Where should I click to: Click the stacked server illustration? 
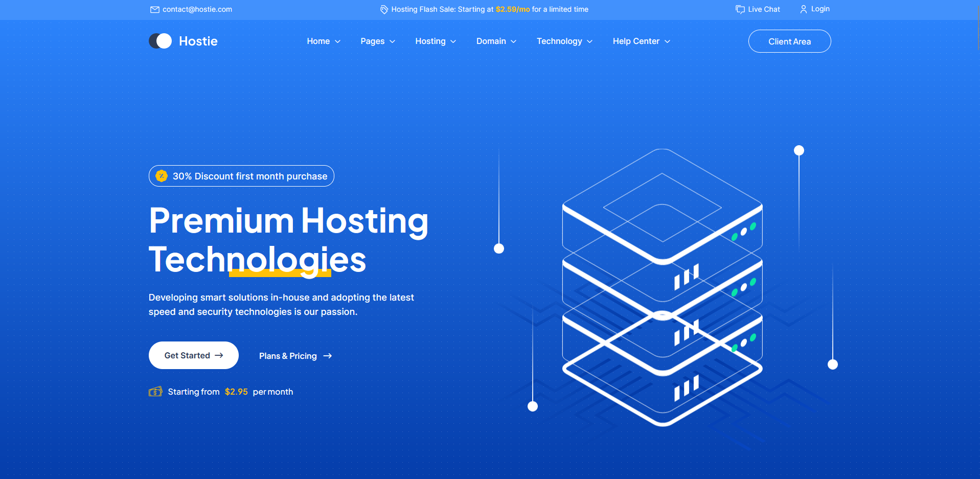point(662,286)
